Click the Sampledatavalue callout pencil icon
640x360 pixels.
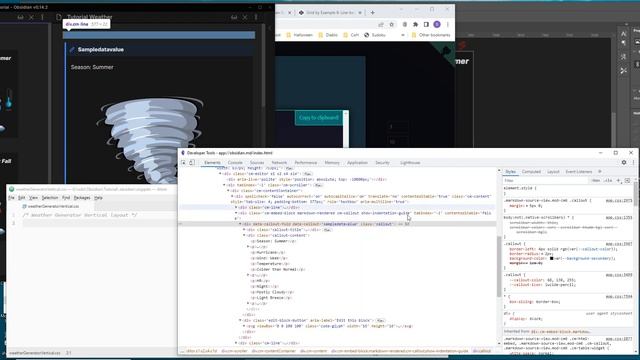(x=72, y=50)
